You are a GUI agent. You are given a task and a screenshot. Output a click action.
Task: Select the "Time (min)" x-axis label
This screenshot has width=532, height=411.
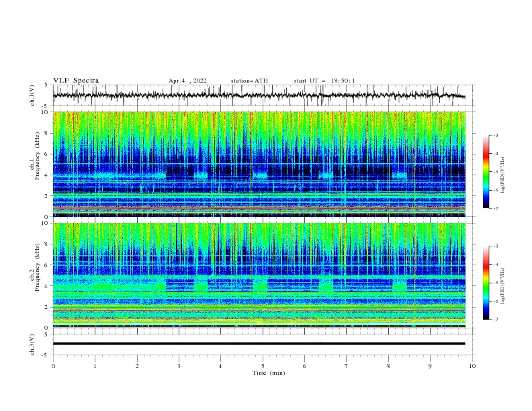(269, 373)
